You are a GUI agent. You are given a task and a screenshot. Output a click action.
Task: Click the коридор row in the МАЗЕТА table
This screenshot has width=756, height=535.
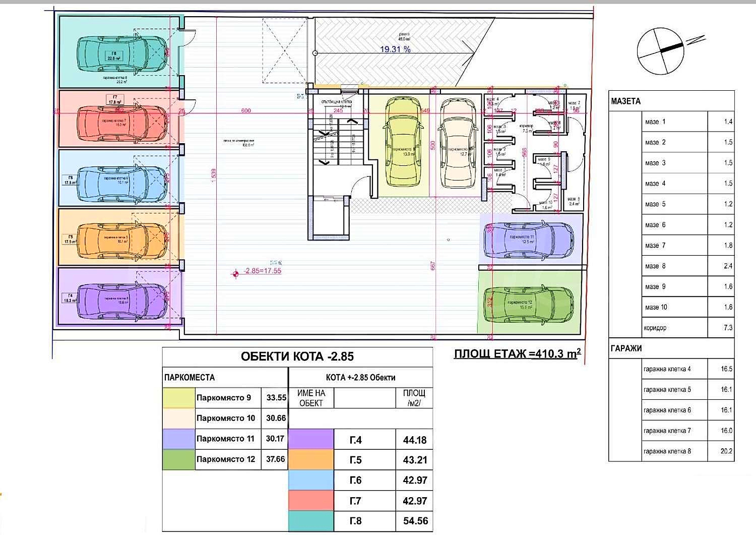(671, 328)
